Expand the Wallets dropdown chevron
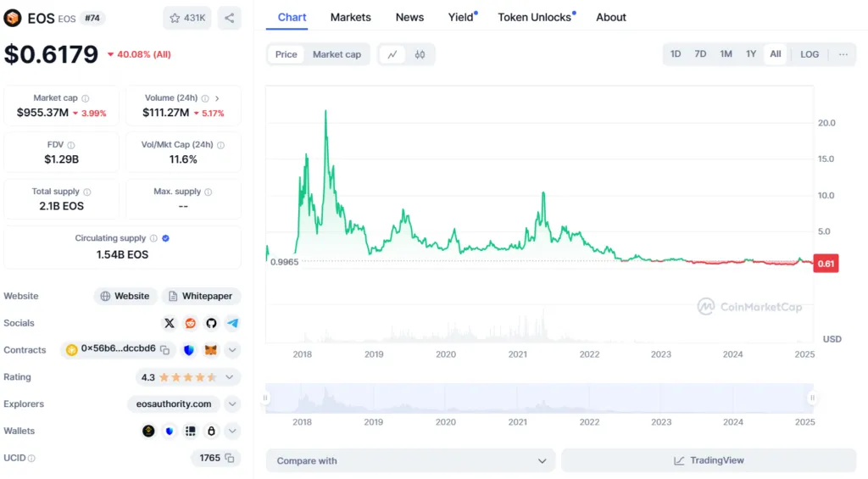Viewport: 868px width, 479px height. (x=232, y=431)
